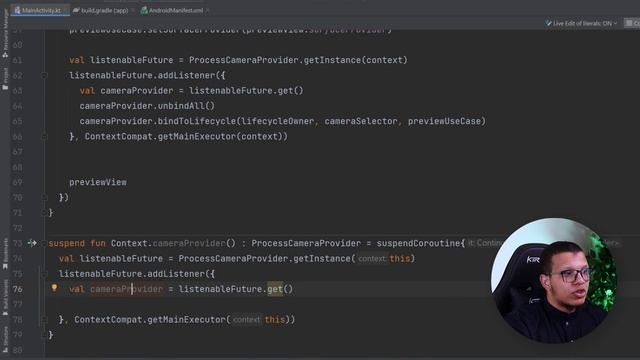The width and height of the screenshot is (640, 360).
Task: Click the Gradle icon on the build.gradle tab
Action: 76,10
